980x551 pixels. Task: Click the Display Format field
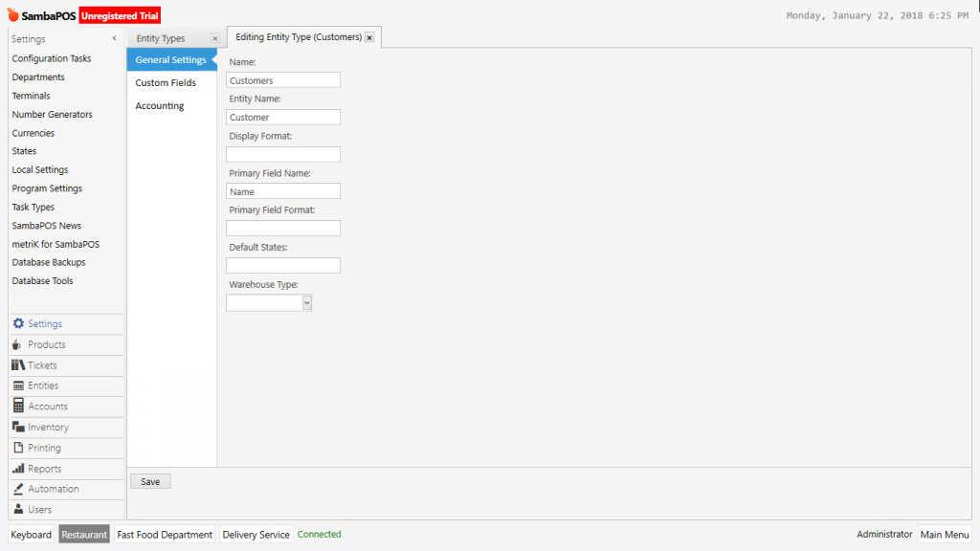click(283, 154)
